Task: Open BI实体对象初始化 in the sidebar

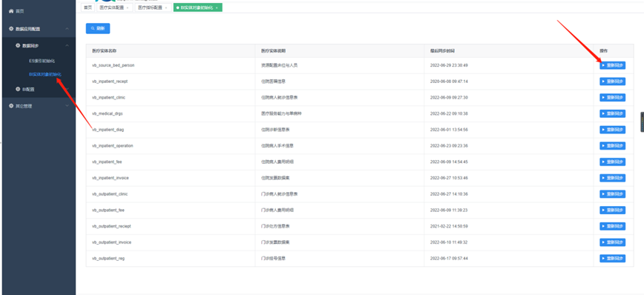Action: click(x=45, y=74)
